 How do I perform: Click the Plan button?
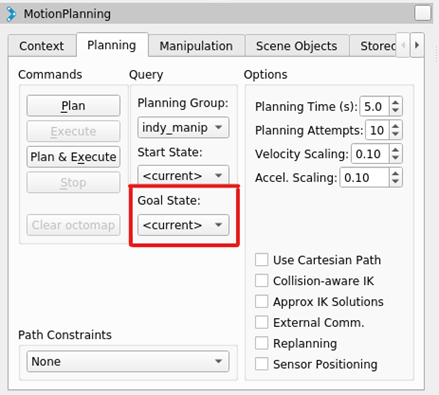(x=73, y=106)
